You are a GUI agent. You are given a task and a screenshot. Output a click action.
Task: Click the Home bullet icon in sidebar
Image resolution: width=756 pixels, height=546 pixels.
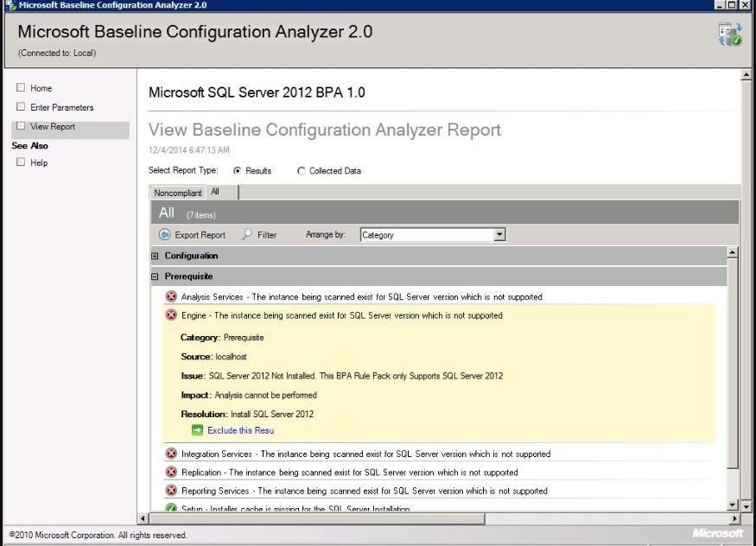pos(20,87)
